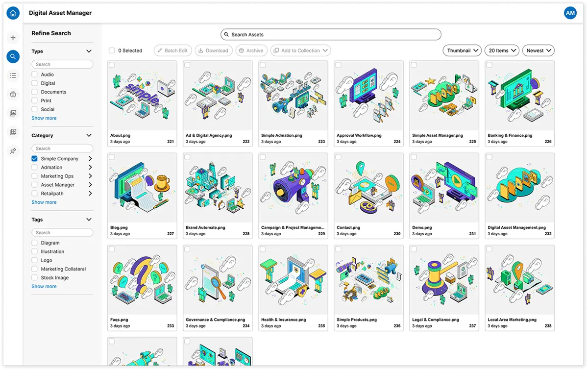The height and width of the screenshot is (370, 588).
Task: Click Show more under Tags
Action: pyautogui.click(x=44, y=286)
